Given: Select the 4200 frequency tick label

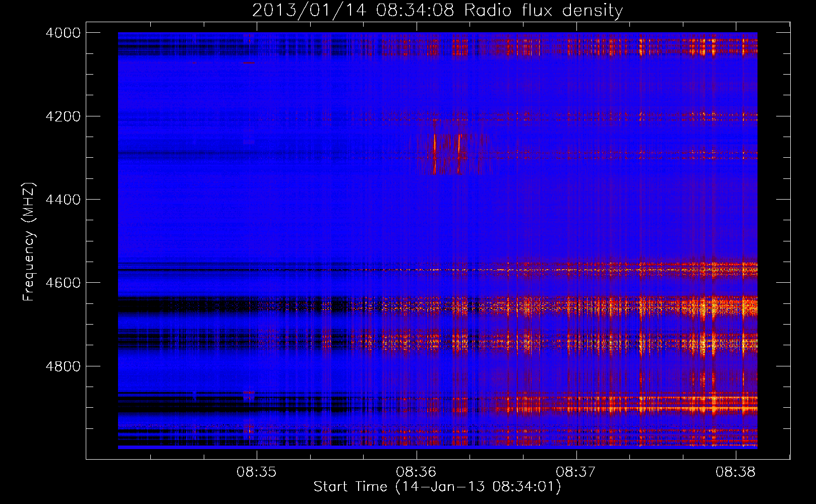Looking at the screenshot, I should tap(63, 116).
